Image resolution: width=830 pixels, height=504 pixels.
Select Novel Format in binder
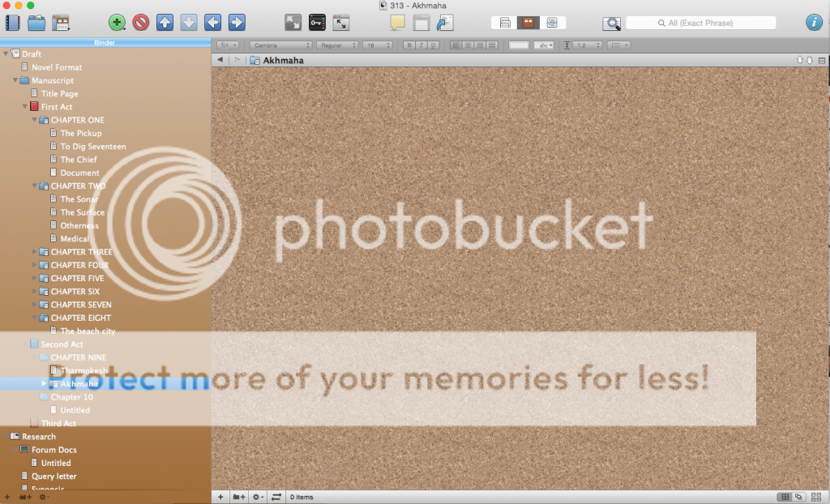[x=56, y=67]
